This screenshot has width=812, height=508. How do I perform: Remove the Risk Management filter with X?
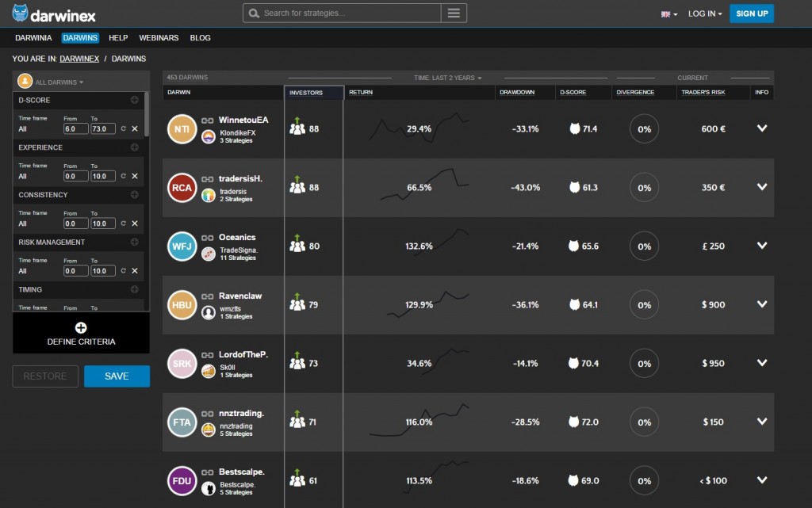[135, 271]
